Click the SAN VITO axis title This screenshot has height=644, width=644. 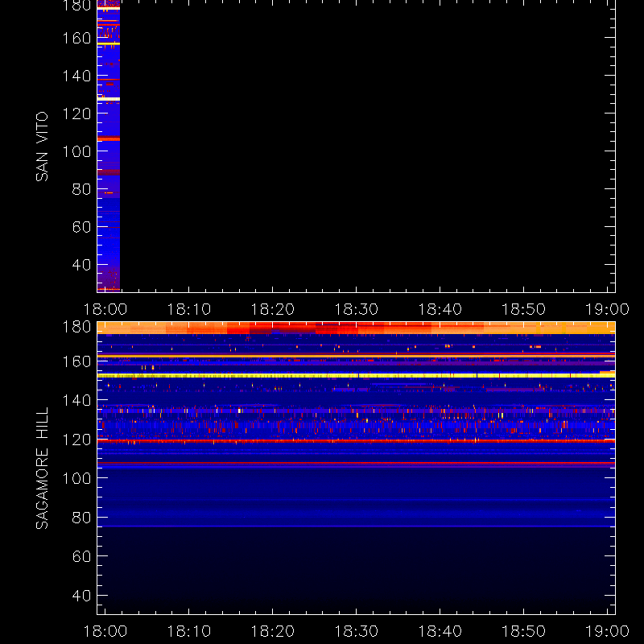[42, 147]
